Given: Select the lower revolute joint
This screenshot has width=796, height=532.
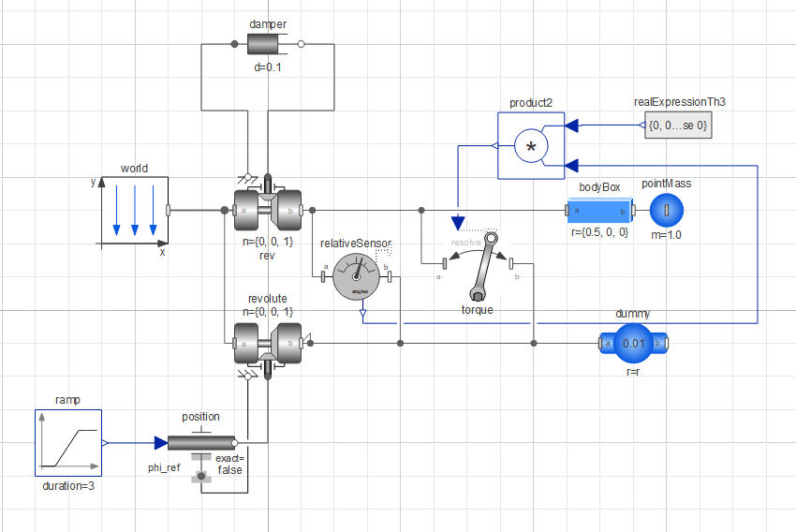Looking at the screenshot, I should [x=268, y=343].
